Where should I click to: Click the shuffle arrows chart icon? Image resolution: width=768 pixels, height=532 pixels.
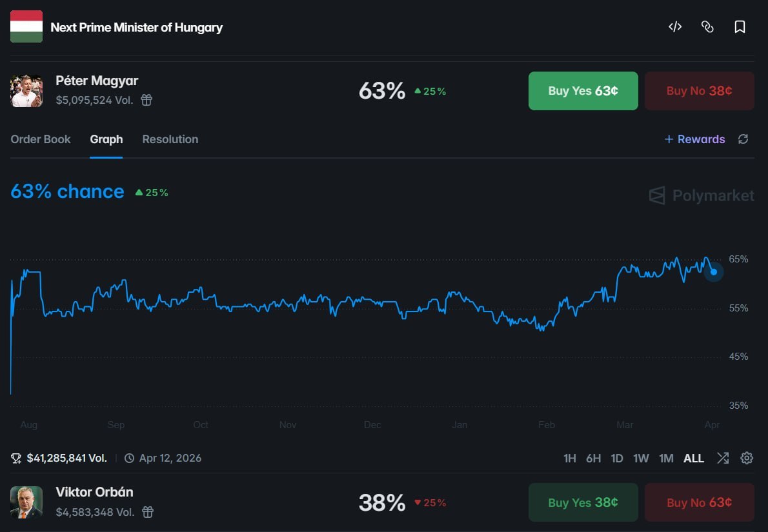(x=723, y=458)
